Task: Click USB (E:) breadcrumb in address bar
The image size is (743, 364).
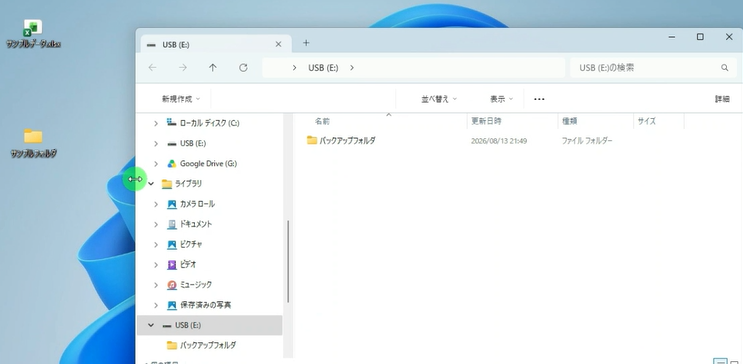Action: (323, 68)
